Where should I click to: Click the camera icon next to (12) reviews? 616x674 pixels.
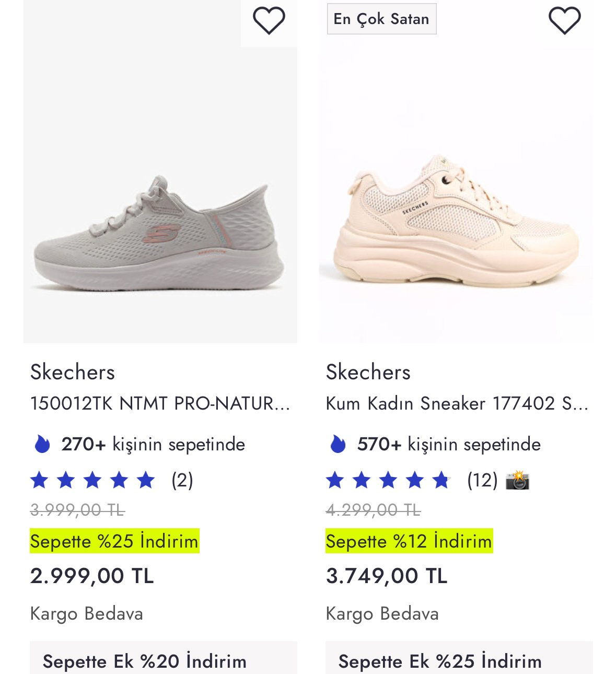(517, 480)
